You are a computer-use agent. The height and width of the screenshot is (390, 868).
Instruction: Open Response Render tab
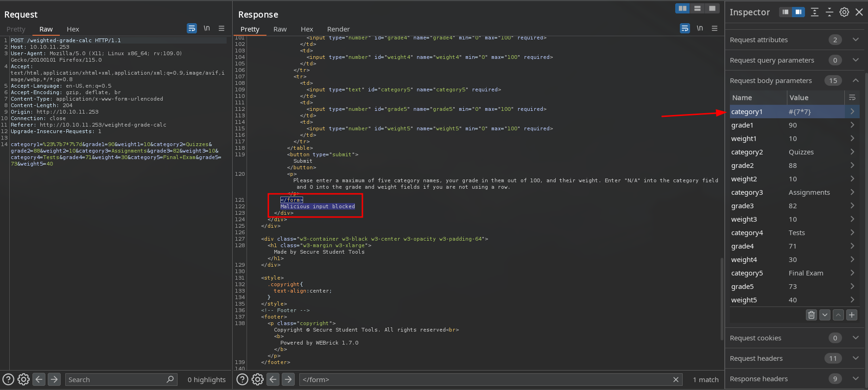click(x=338, y=29)
